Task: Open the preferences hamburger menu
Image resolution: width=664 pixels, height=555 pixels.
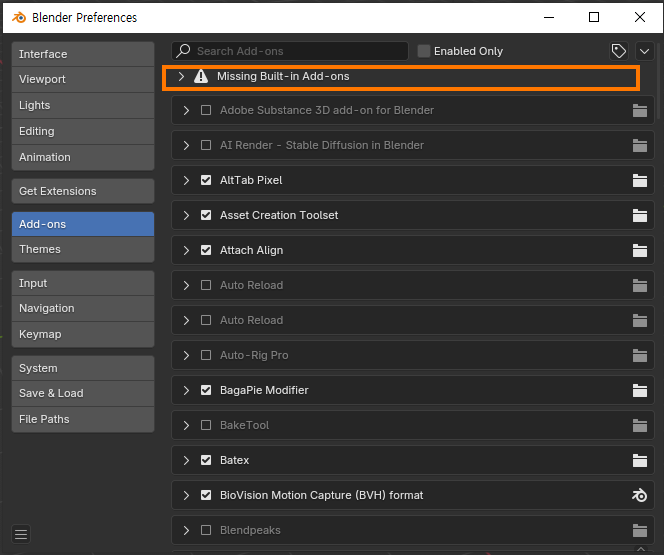Action: pyautogui.click(x=21, y=534)
